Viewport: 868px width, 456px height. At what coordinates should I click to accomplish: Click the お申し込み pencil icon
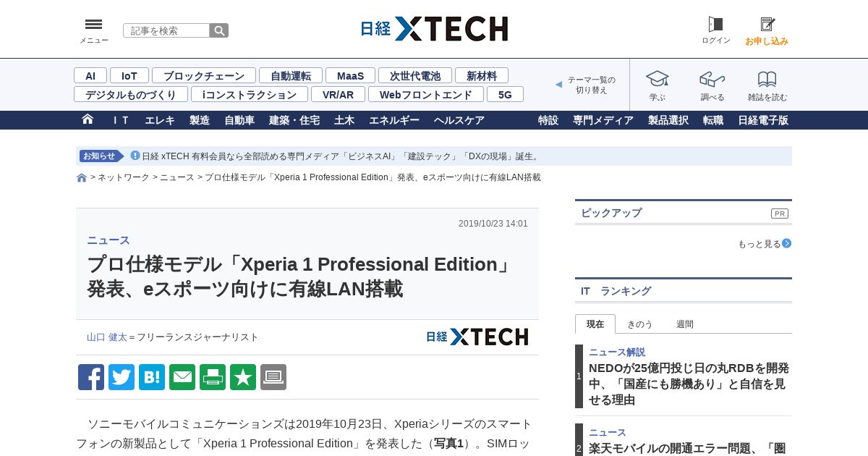pos(767,25)
